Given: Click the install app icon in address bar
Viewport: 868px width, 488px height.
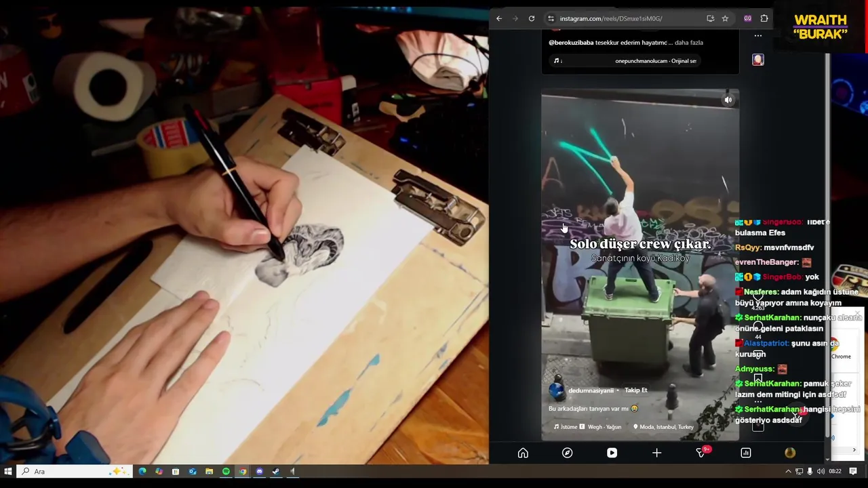Looking at the screenshot, I should (710, 18).
